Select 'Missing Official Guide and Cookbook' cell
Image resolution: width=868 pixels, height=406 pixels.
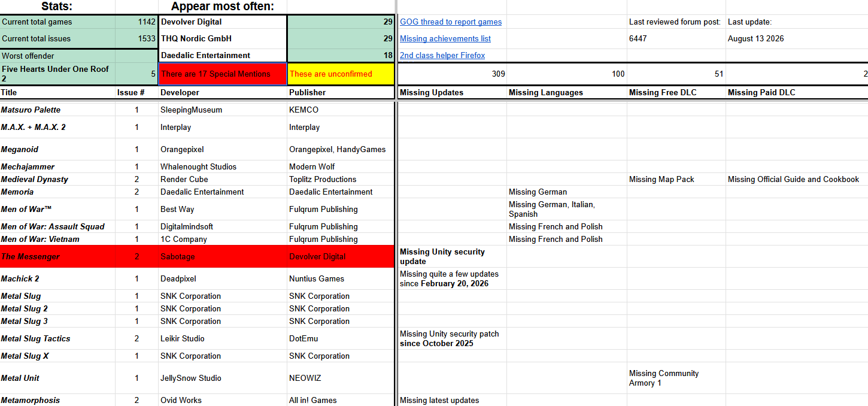click(x=797, y=180)
